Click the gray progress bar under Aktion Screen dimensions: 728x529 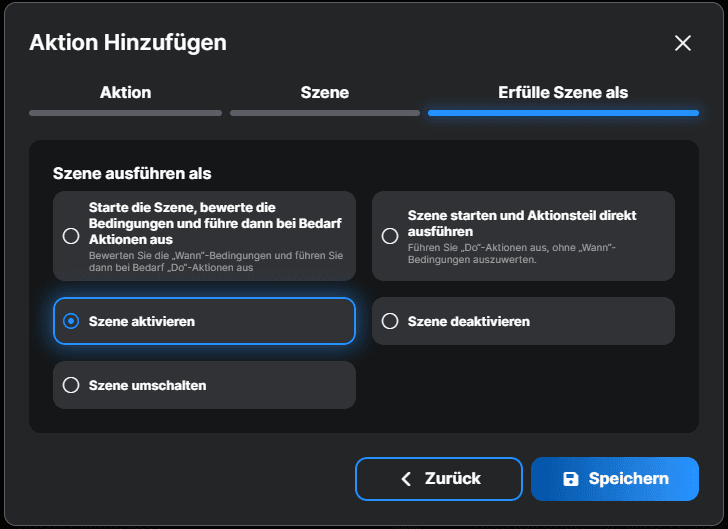click(x=125, y=113)
